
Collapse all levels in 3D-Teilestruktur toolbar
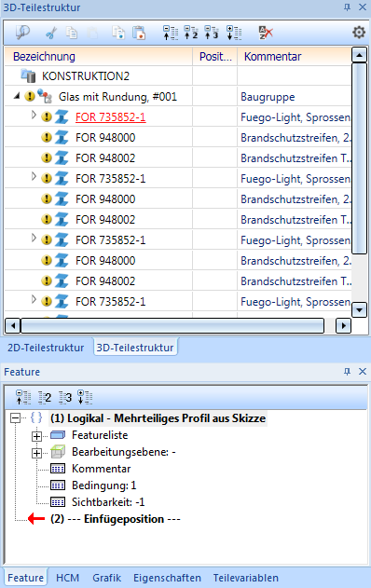tap(171, 33)
